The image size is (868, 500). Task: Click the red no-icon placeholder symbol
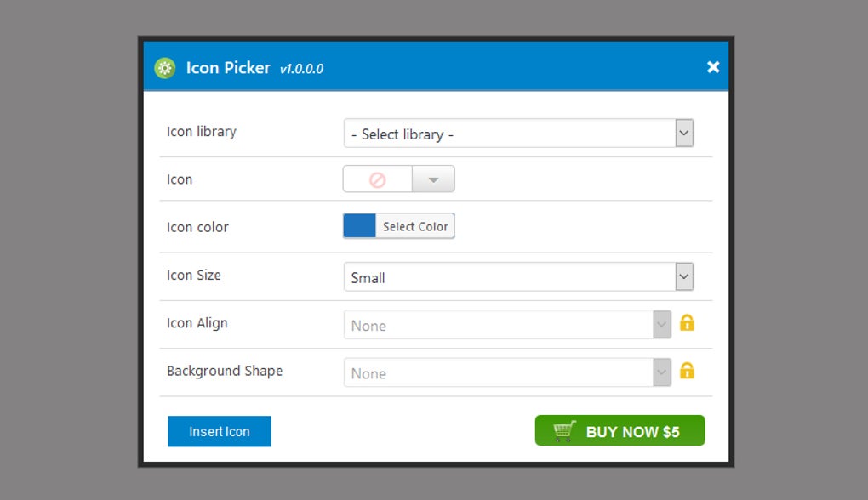pyautogui.click(x=378, y=179)
